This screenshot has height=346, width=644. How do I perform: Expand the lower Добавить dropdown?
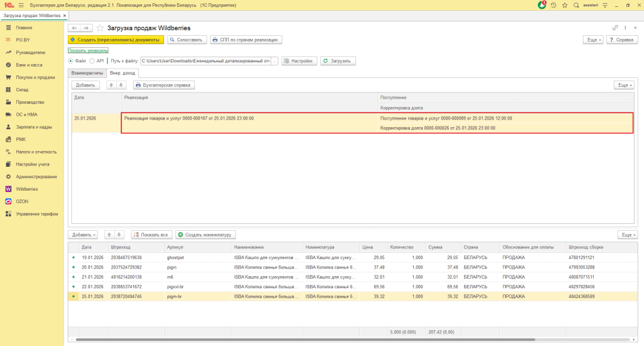tap(83, 235)
